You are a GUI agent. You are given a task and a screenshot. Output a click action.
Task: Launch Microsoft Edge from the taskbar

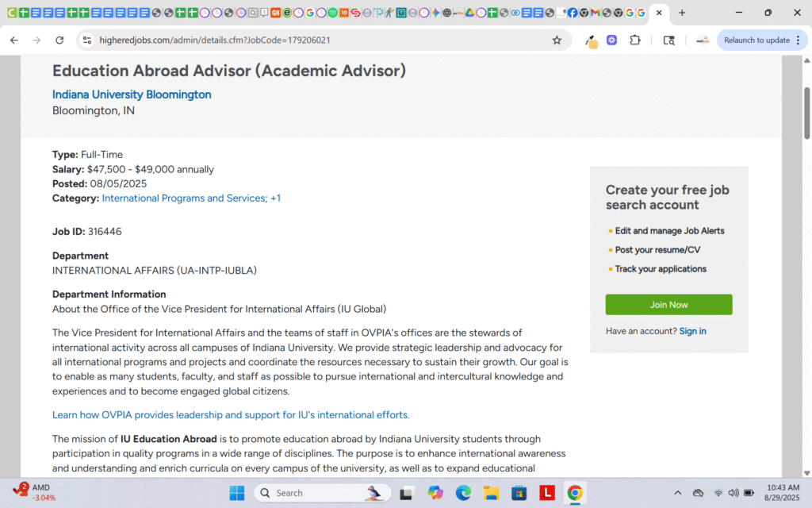point(463,493)
